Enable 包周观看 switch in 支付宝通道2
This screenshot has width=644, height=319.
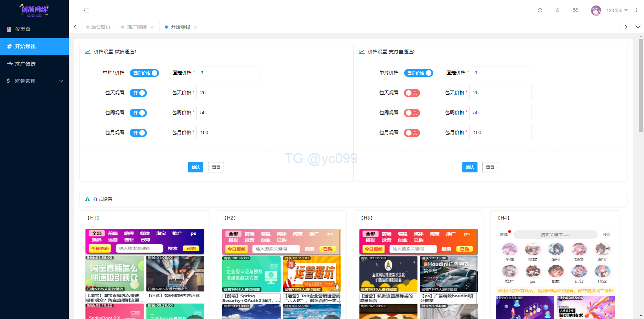click(412, 113)
